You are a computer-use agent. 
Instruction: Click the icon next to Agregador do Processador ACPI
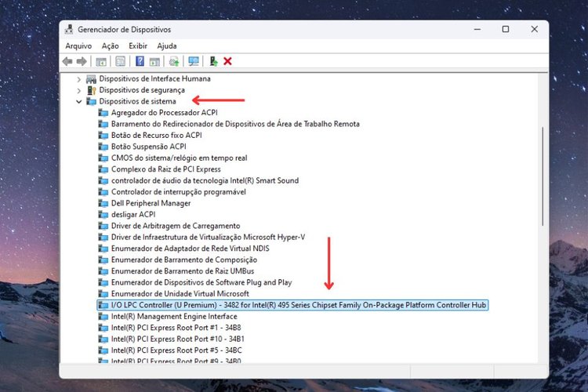103,113
